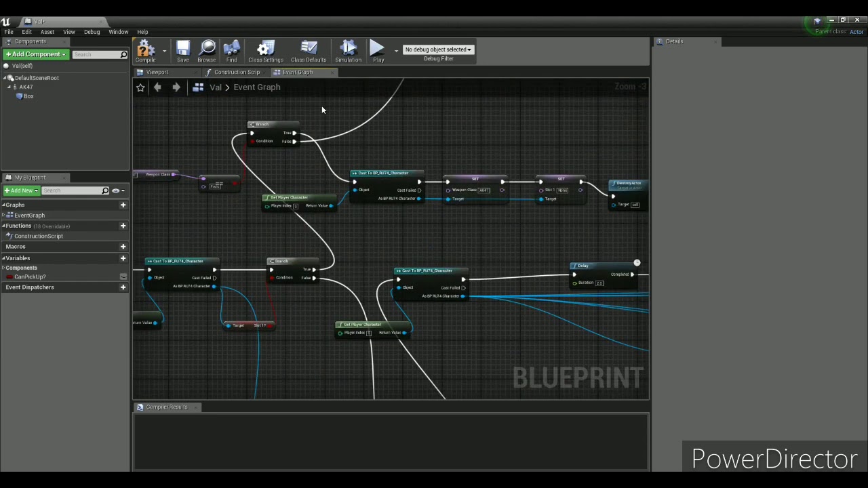This screenshot has width=868, height=488.
Task: Browse to asset in Content Browser
Action: point(207,51)
